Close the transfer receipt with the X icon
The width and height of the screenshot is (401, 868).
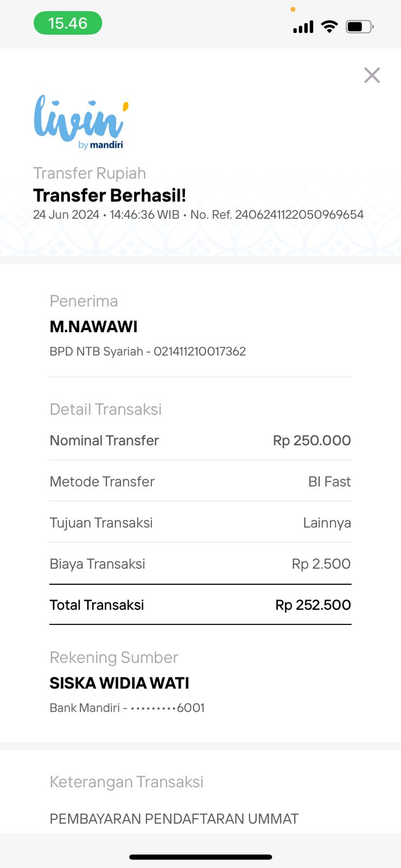click(x=372, y=75)
